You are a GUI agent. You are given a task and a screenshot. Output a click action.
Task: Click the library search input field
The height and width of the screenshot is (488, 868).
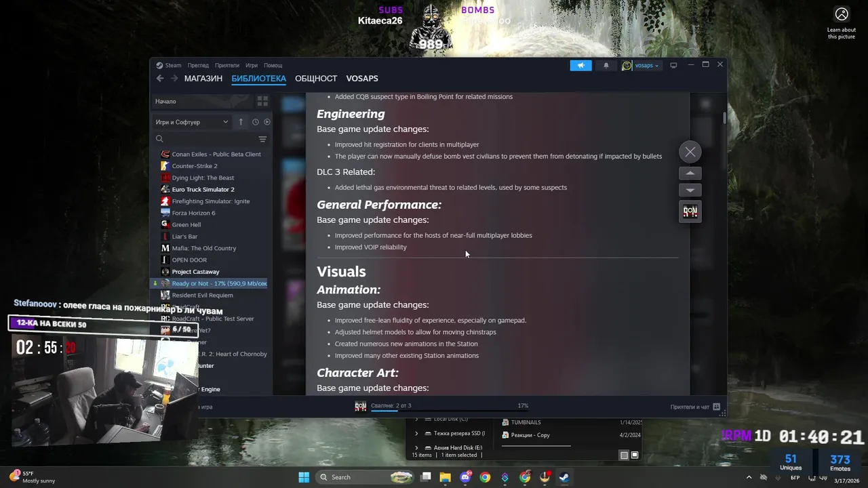[x=210, y=139]
